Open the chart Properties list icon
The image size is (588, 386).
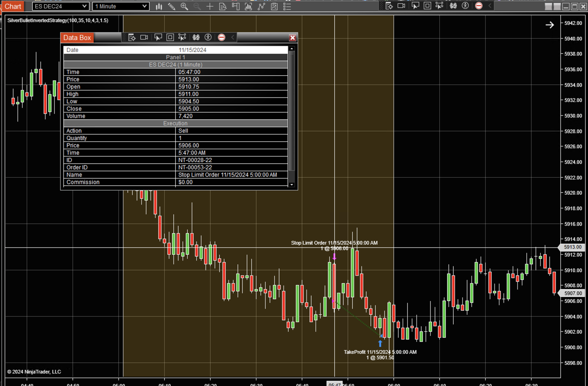(287, 6)
